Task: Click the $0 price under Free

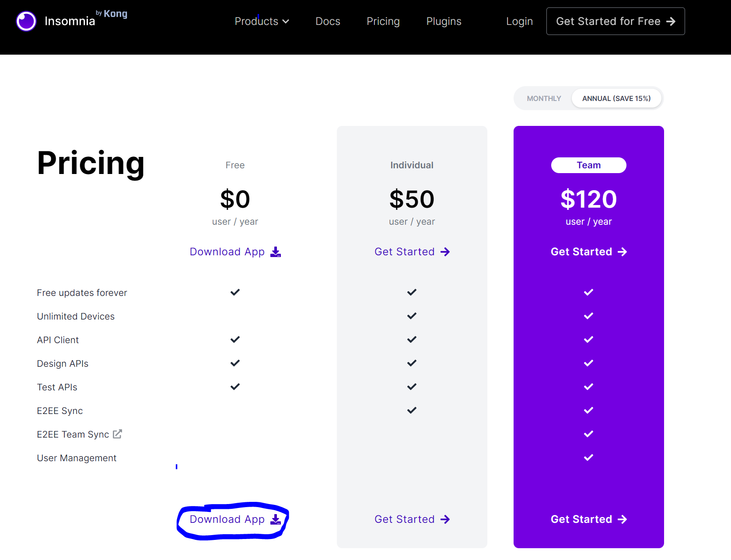Action: tap(235, 199)
